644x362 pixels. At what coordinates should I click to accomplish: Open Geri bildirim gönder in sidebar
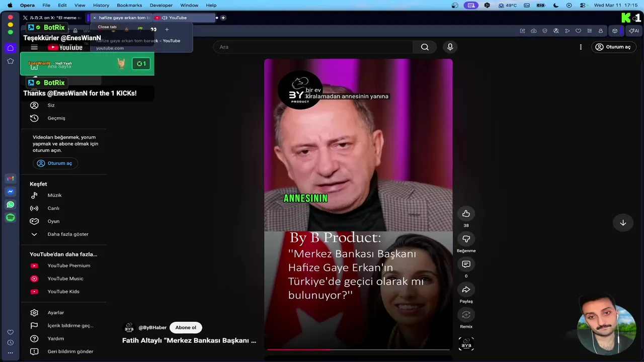[x=63, y=351]
